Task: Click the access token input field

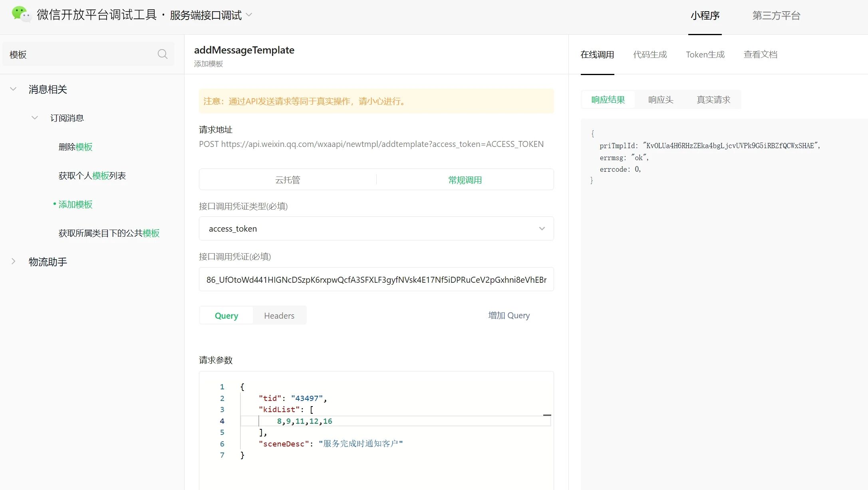Action: coord(376,280)
